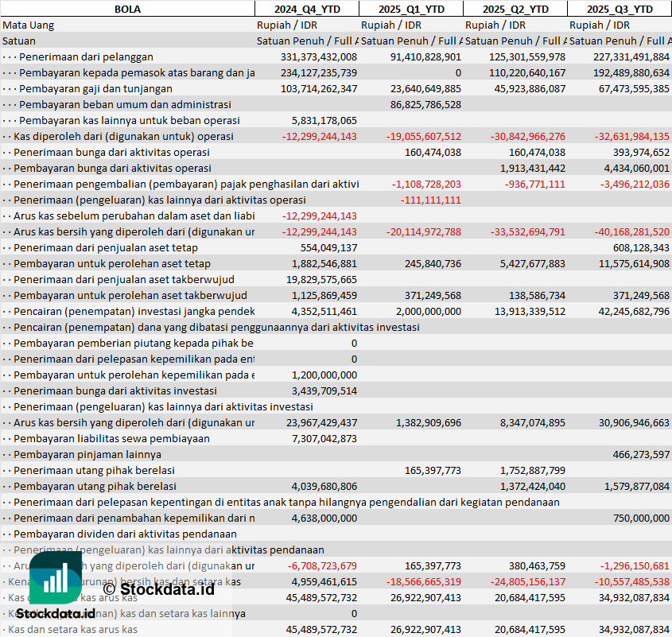
Task: Select the 2025_Q2_YTD column header
Action: [515, 9]
